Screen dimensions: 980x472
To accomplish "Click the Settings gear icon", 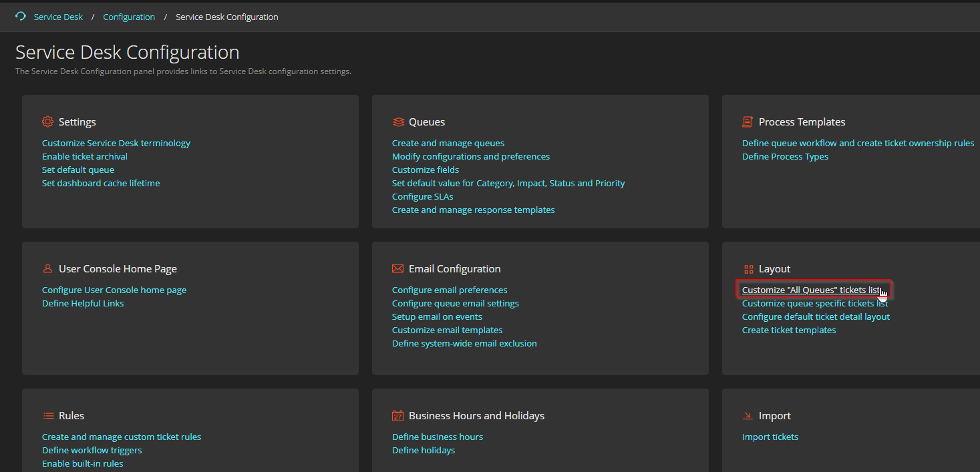I will coord(47,122).
